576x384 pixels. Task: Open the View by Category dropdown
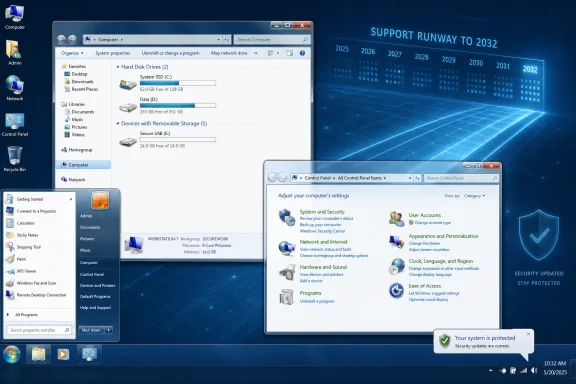coord(474,196)
